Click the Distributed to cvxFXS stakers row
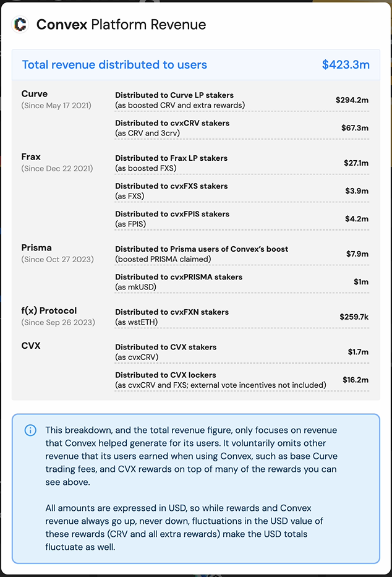 tap(242, 191)
